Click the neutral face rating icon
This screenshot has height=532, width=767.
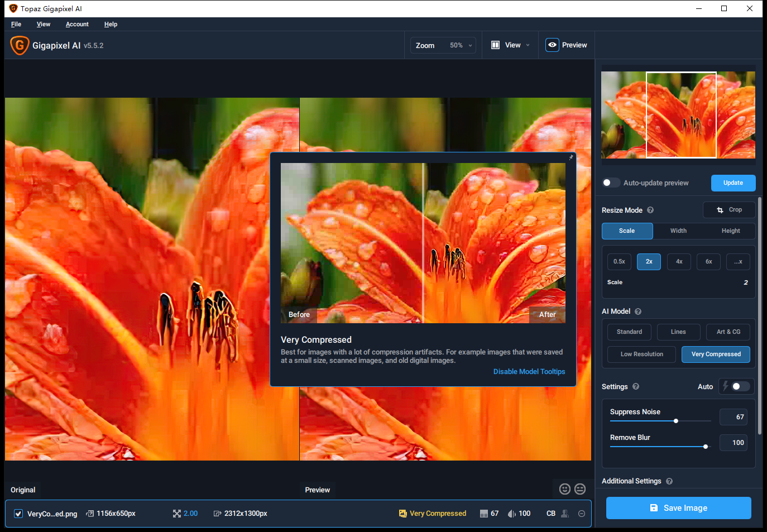tap(580, 489)
